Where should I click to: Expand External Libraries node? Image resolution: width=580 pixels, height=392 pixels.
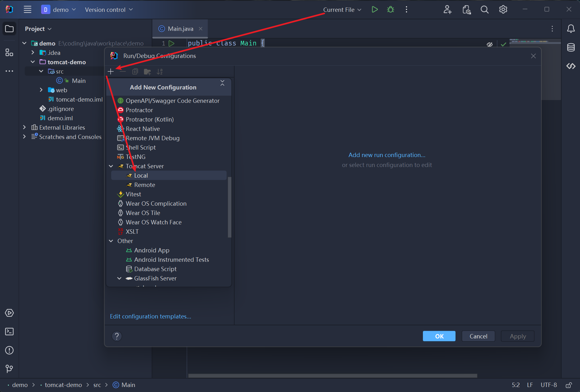point(24,127)
